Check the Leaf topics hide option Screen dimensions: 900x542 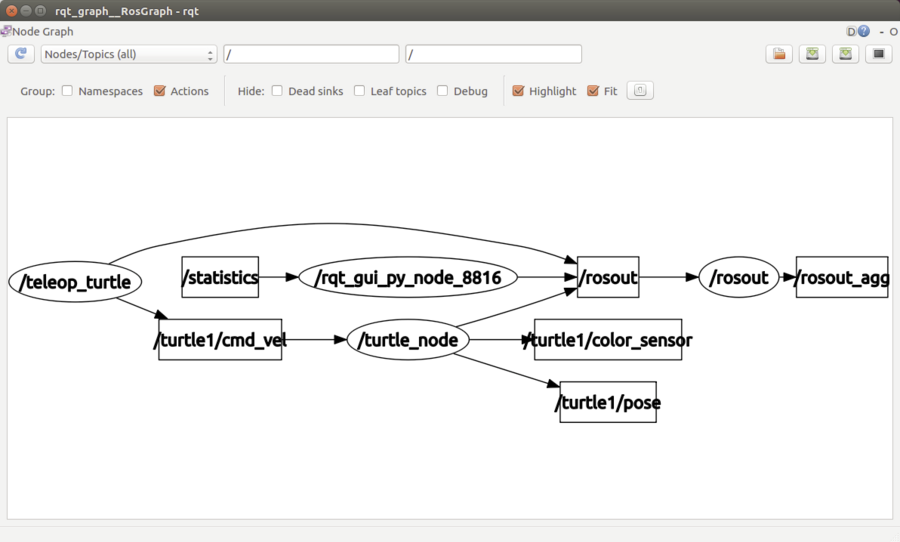click(x=359, y=91)
